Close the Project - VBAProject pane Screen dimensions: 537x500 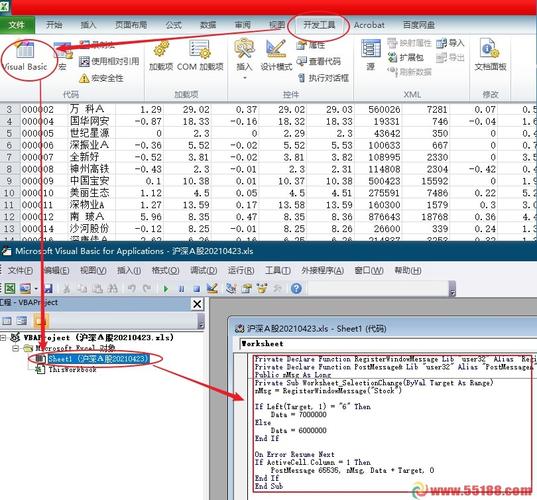click(197, 304)
